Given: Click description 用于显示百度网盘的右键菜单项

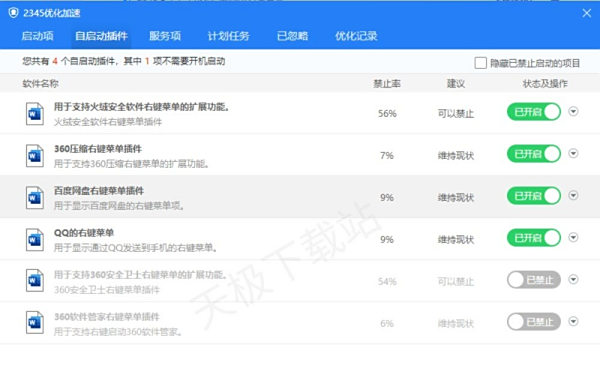Looking at the screenshot, I should click(x=119, y=206).
